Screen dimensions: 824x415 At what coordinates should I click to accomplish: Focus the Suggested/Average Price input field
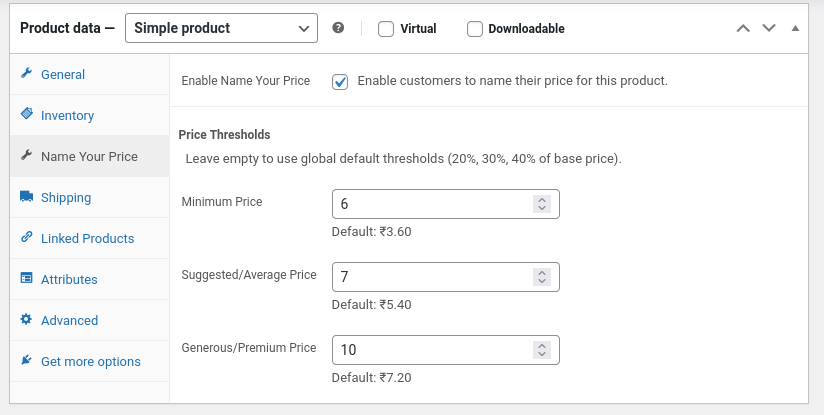click(x=446, y=277)
